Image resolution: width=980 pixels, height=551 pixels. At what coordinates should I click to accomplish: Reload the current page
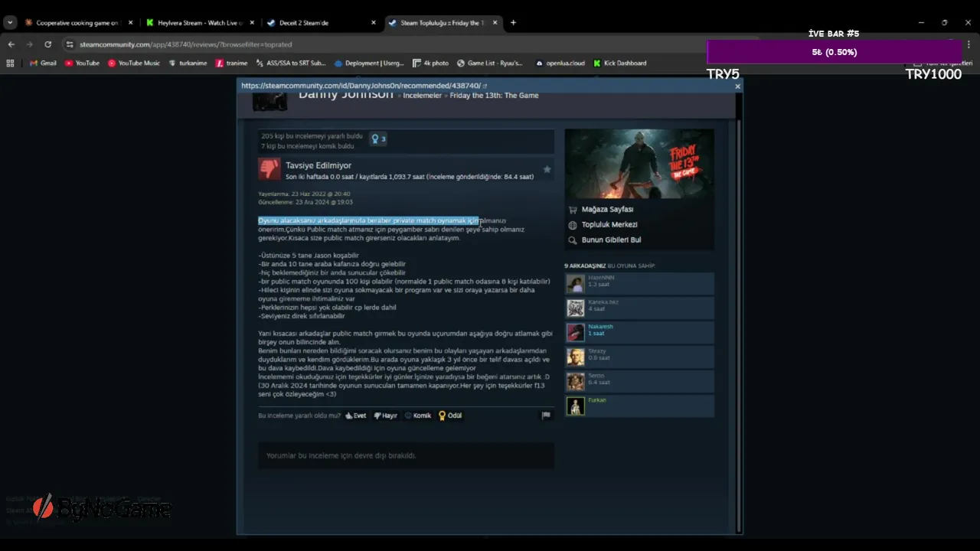[47, 44]
